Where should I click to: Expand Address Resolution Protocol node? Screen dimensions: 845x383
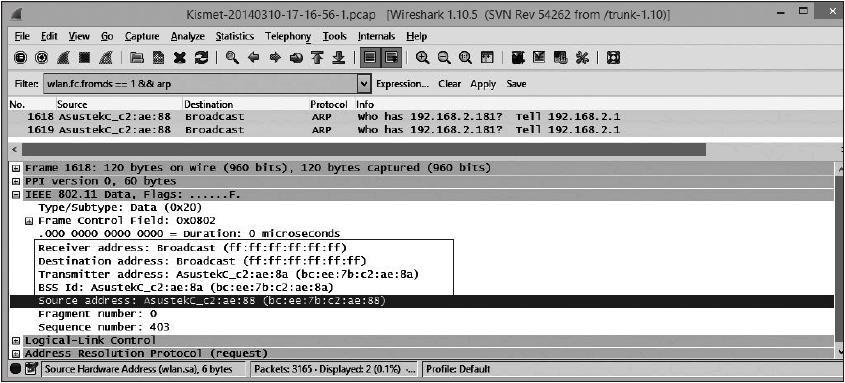coord(16,354)
